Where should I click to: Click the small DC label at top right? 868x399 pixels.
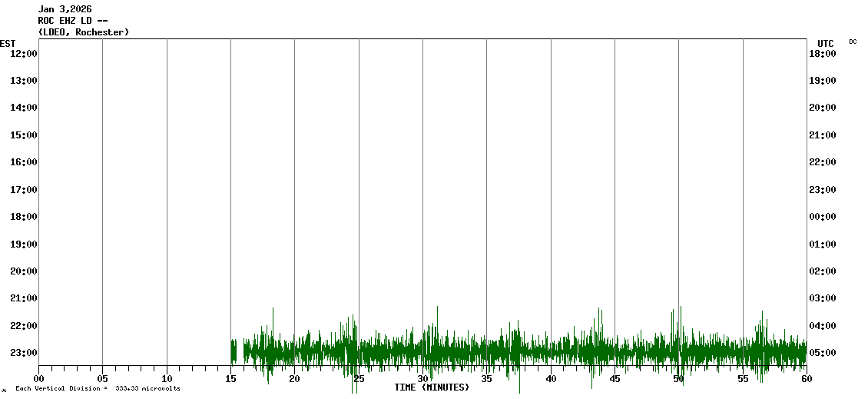853,42
